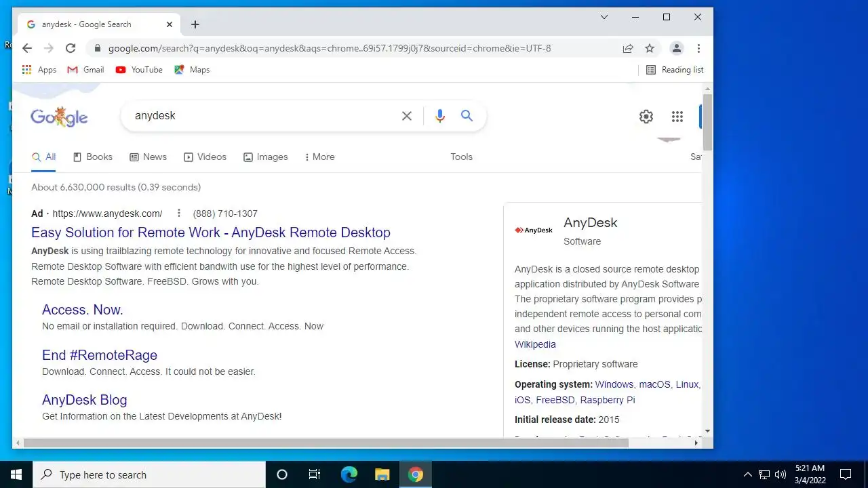
Task: Bookmark this page with the star
Action: (x=650, y=48)
